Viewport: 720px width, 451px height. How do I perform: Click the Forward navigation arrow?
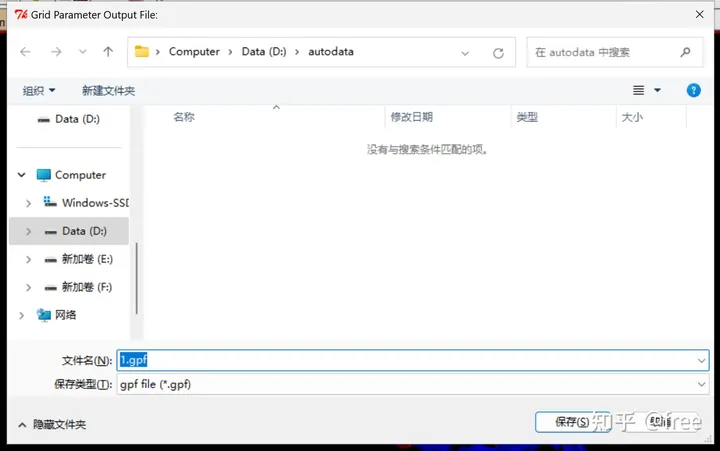pyautogui.click(x=57, y=52)
